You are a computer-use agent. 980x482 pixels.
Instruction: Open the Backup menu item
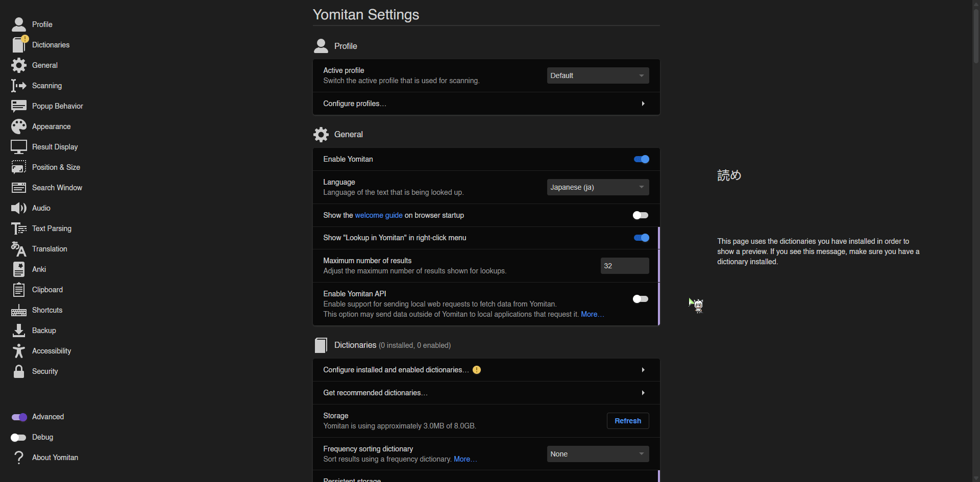[44, 331]
